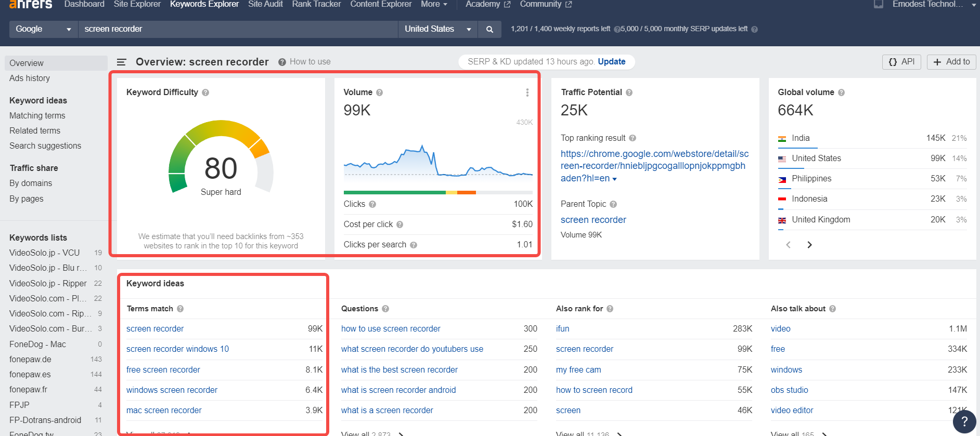
Task: Click keyword screen recorder windows 10
Action: (x=177, y=349)
